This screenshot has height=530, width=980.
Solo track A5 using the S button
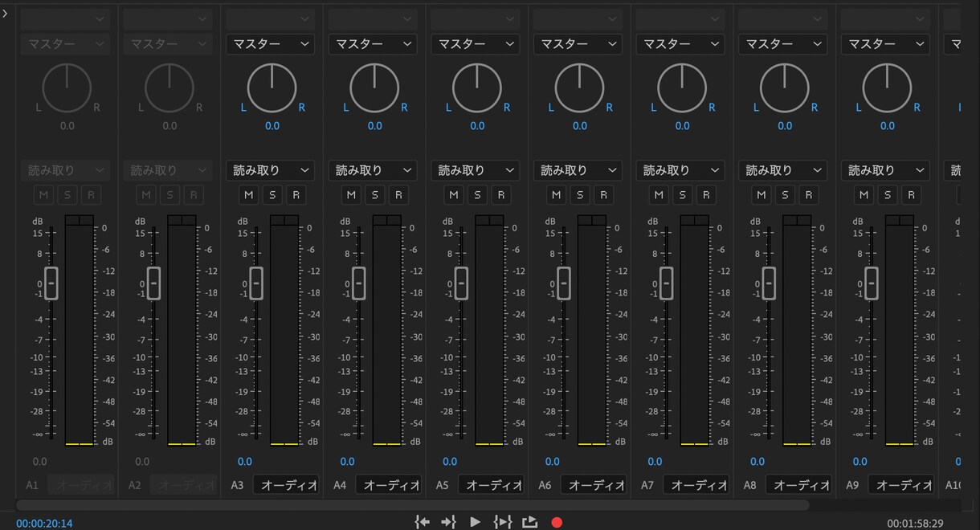point(477,194)
